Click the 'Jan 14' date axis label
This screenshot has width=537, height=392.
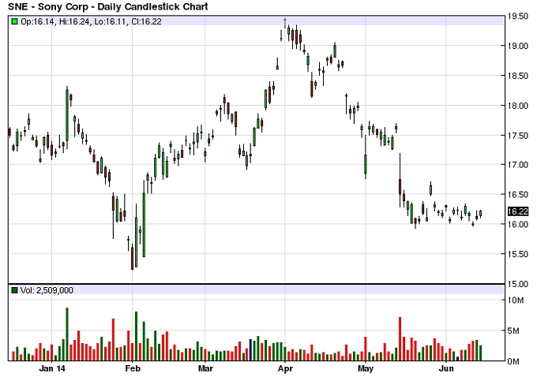51,369
